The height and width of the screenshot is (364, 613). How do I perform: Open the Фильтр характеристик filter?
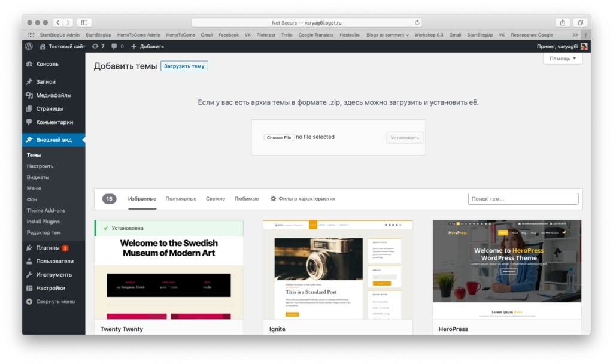[303, 199]
